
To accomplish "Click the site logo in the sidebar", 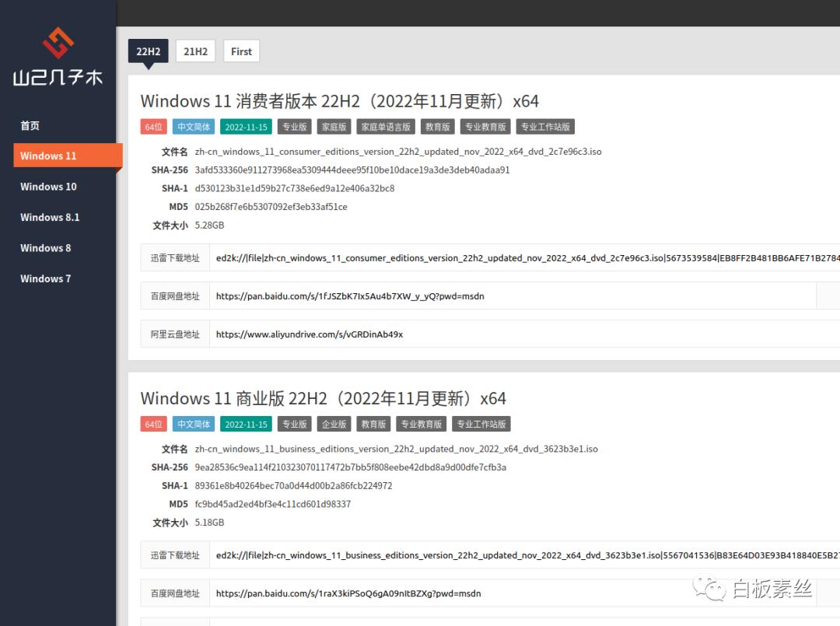I will coord(58,57).
